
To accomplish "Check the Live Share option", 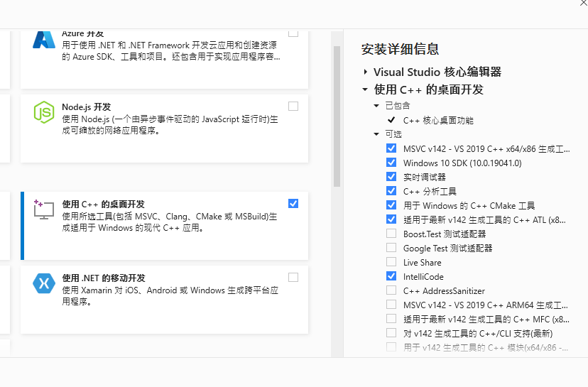I will point(391,262).
